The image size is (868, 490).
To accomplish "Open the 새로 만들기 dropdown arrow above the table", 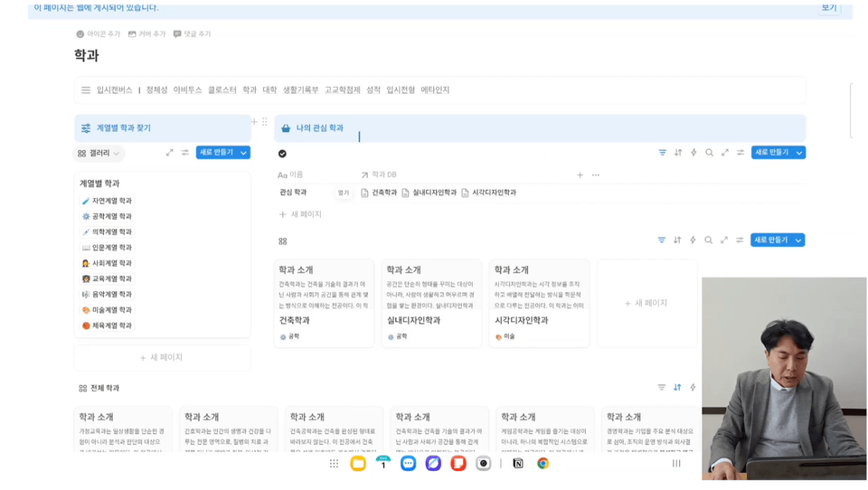I will pyautogui.click(x=798, y=152).
